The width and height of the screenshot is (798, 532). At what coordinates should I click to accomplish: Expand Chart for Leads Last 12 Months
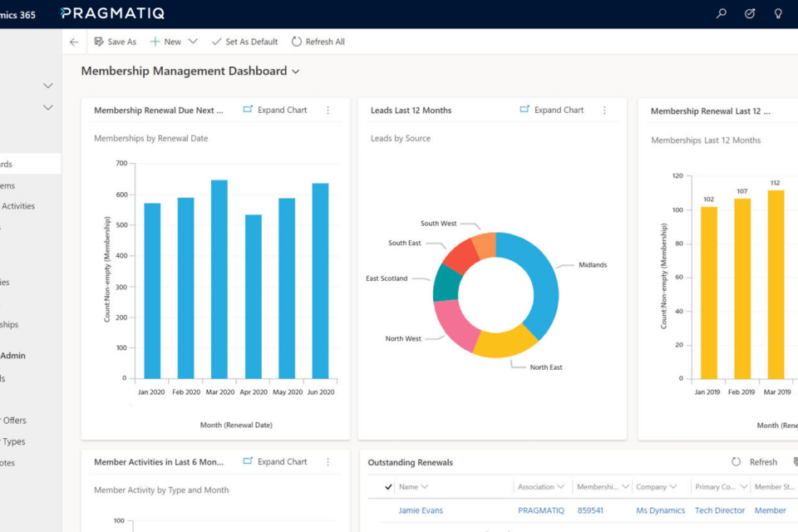[x=551, y=110]
